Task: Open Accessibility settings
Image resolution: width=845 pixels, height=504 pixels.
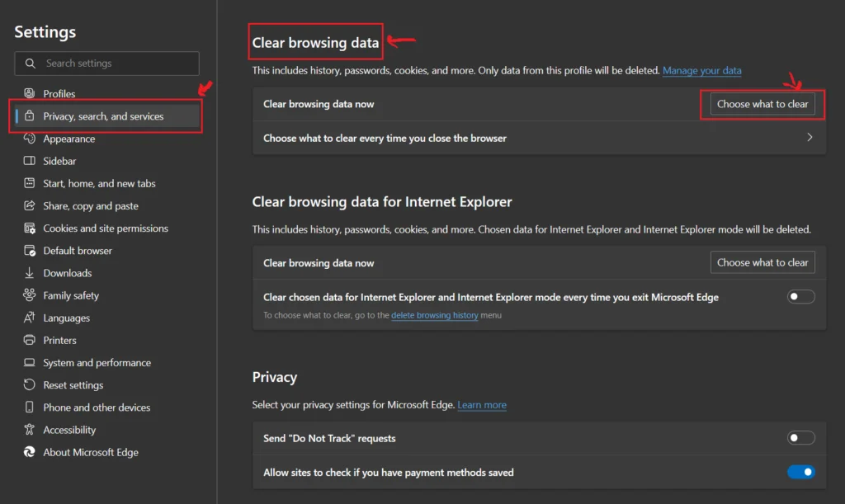Action: 69,430
